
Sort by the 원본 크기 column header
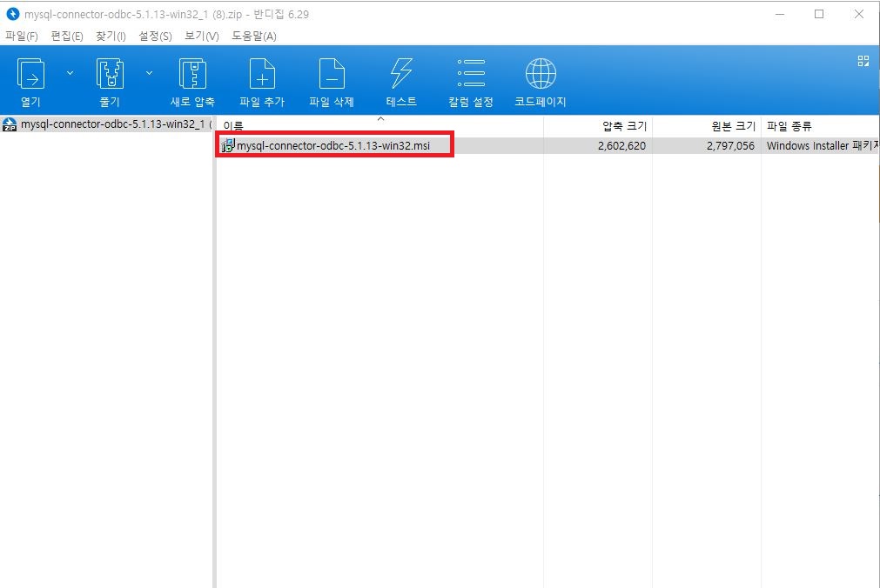coord(707,125)
